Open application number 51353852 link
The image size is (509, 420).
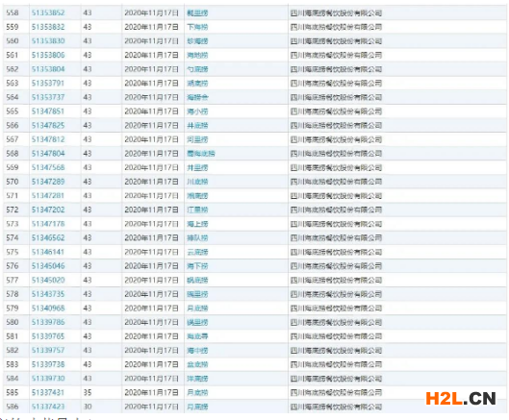(x=48, y=12)
